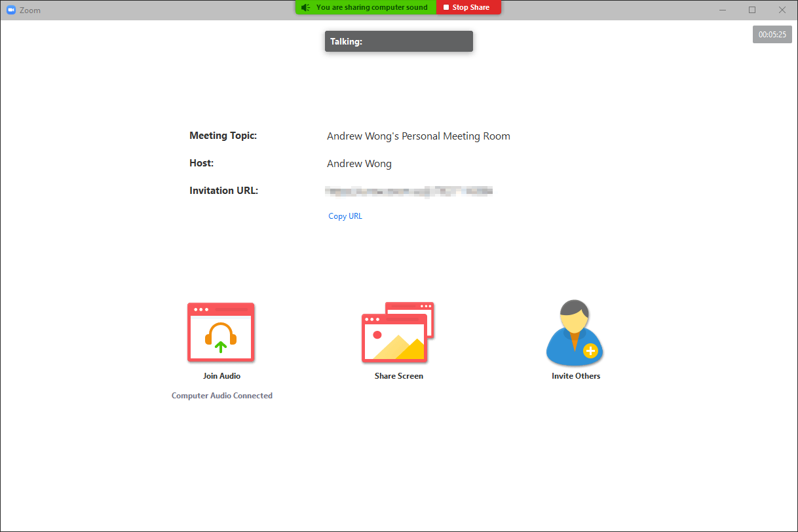
Task: Click the Copy URL link
Action: click(x=345, y=216)
